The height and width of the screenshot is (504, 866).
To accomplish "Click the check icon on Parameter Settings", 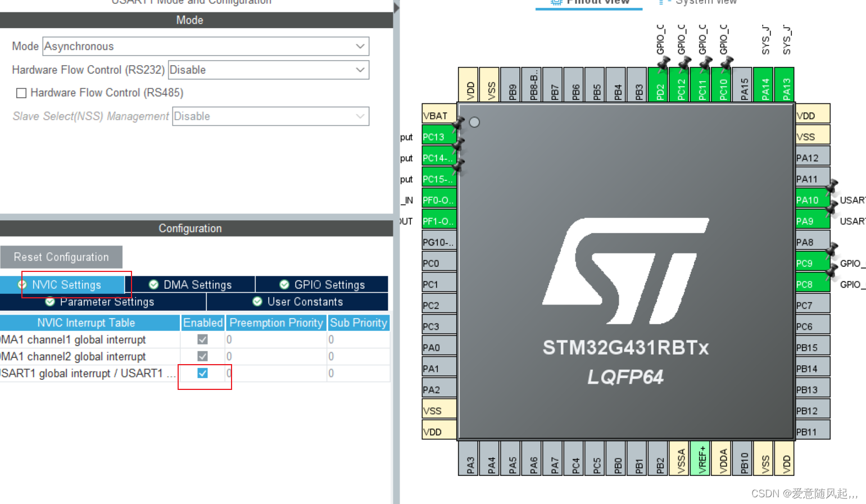I will [x=50, y=302].
